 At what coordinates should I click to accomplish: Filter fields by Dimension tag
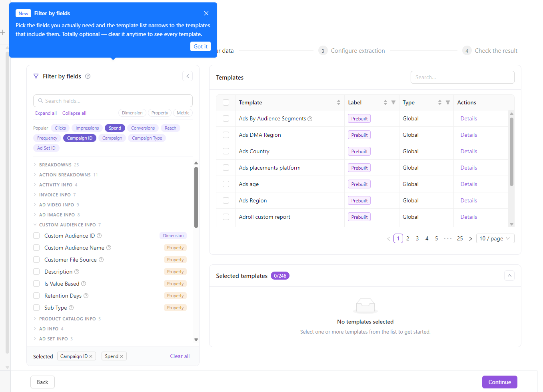pyautogui.click(x=132, y=113)
